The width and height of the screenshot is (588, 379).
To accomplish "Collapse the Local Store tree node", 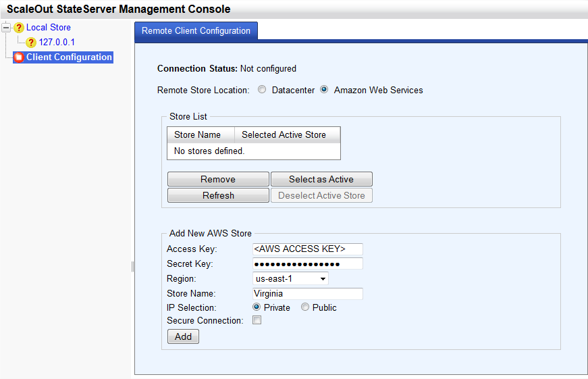I will pos(6,28).
